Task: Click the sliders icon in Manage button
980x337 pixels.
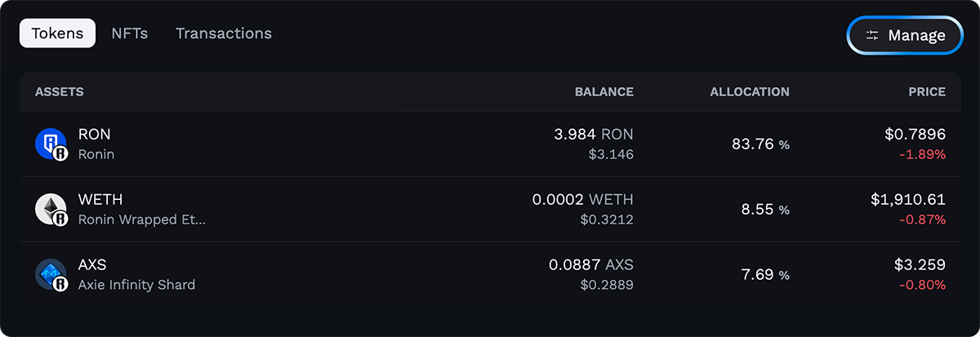Action: coord(872,35)
